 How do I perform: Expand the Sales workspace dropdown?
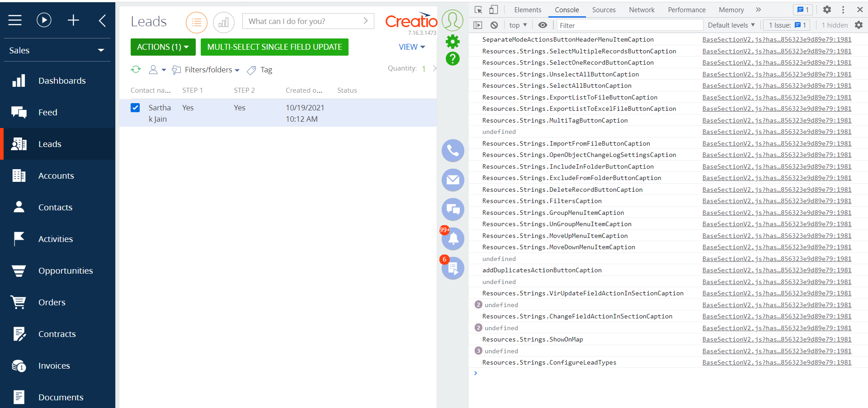101,50
